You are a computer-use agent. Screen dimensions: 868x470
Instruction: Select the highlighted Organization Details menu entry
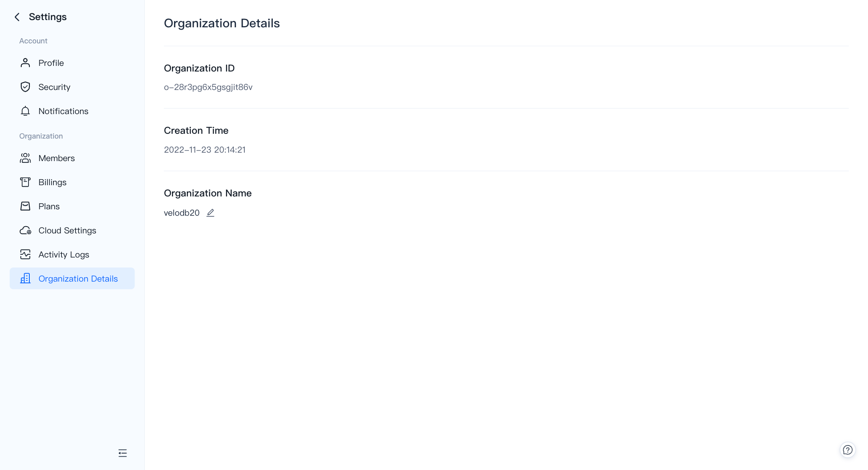78,278
